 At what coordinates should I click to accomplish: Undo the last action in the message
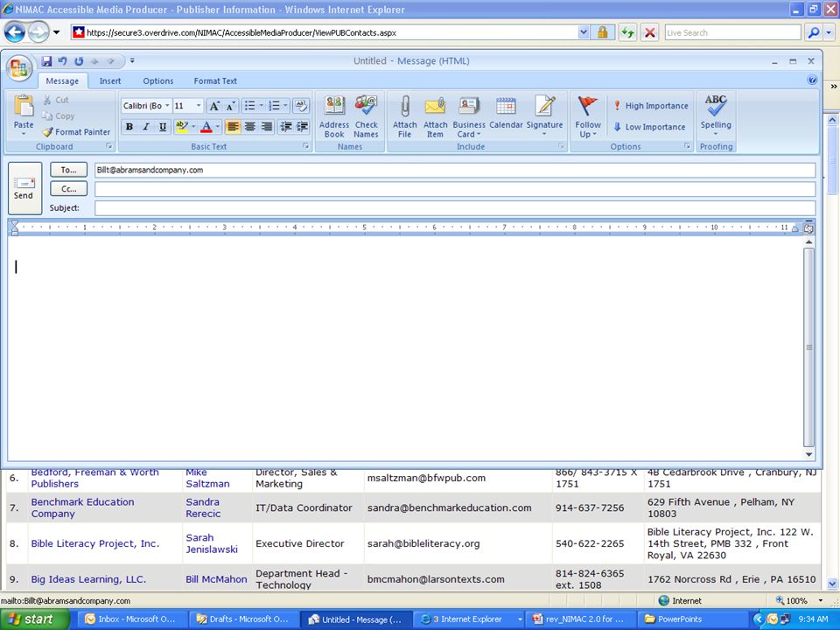pos(62,61)
